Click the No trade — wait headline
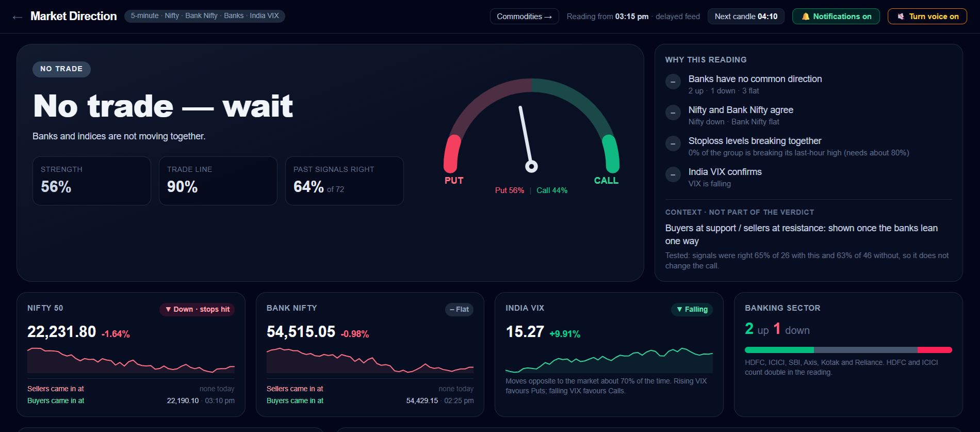This screenshot has width=980, height=432. [163, 106]
